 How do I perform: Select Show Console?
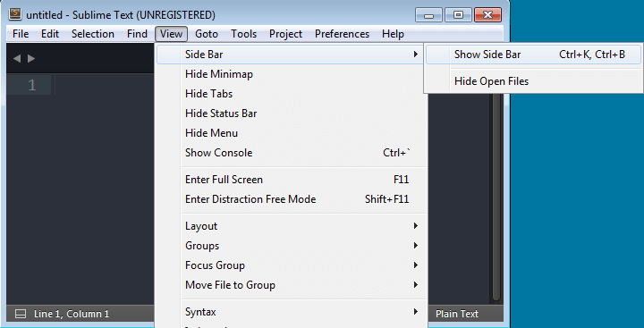[292, 153]
